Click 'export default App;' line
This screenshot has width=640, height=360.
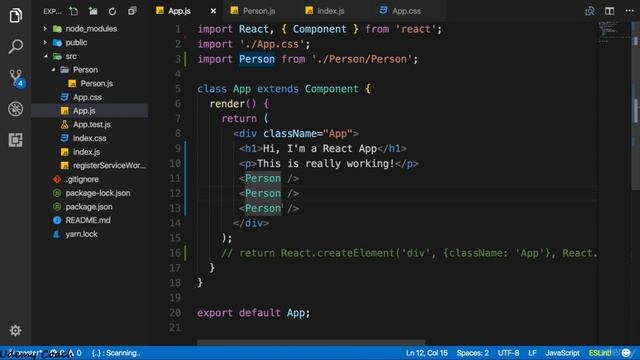(x=253, y=313)
